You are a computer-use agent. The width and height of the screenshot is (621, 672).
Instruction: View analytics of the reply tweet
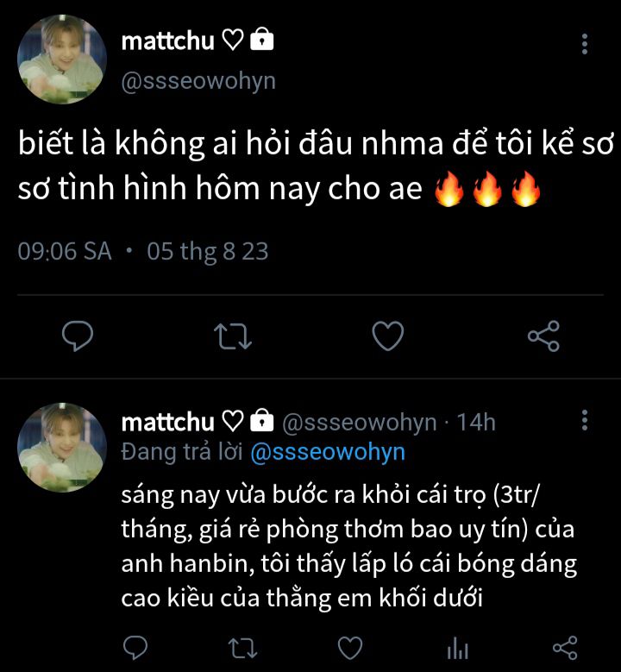(x=457, y=647)
